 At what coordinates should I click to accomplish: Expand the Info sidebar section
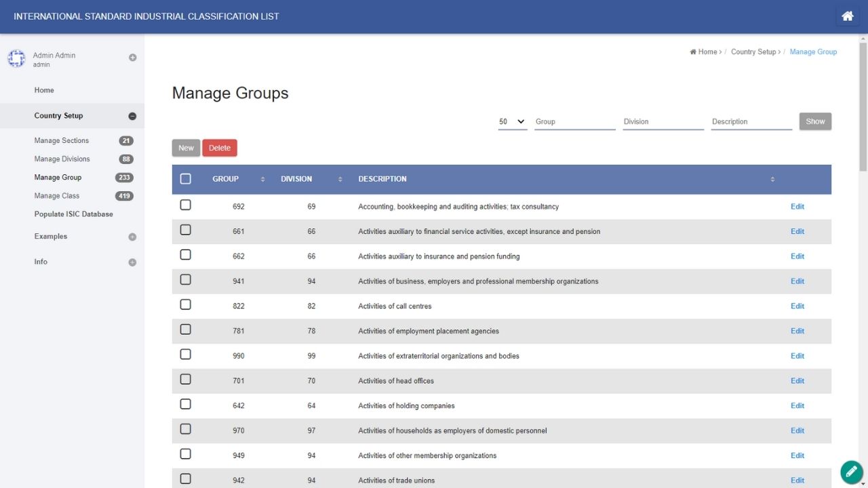[132, 262]
